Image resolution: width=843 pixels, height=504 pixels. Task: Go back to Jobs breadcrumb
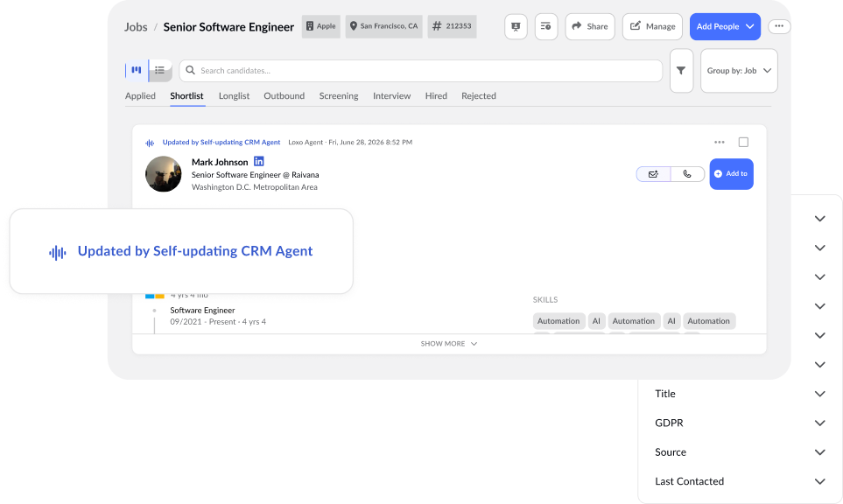pos(136,27)
